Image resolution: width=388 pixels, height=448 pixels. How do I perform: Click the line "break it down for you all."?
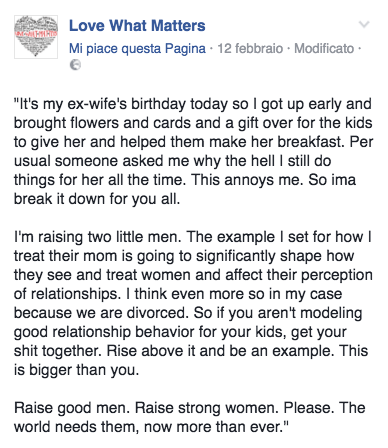(97, 199)
